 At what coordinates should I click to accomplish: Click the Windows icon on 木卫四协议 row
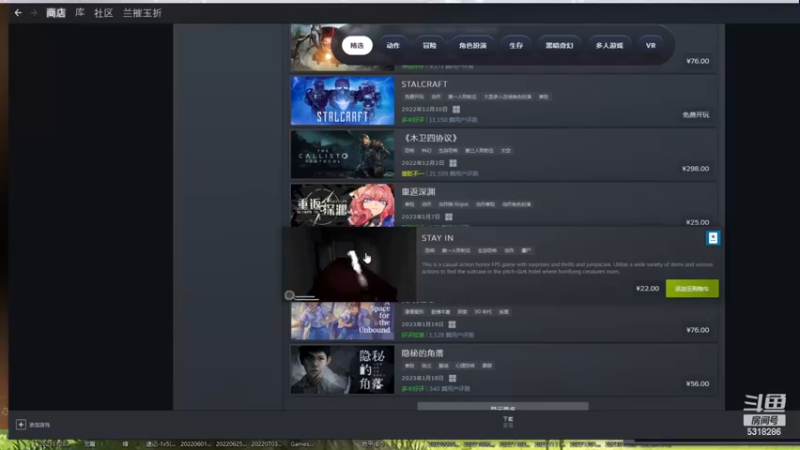click(x=453, y=163)
